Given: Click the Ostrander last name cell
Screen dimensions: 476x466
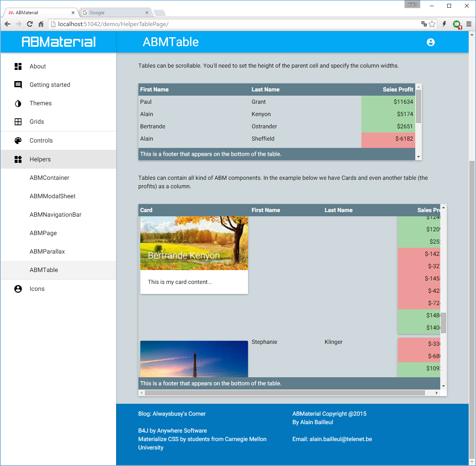Looking at the screenshot, I should (x=264, y=126).
